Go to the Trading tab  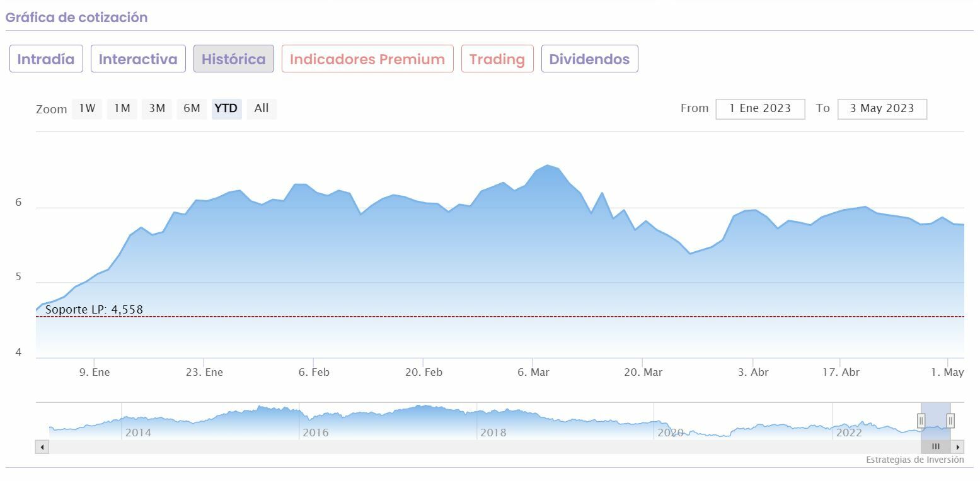click(x=497, y=59)
